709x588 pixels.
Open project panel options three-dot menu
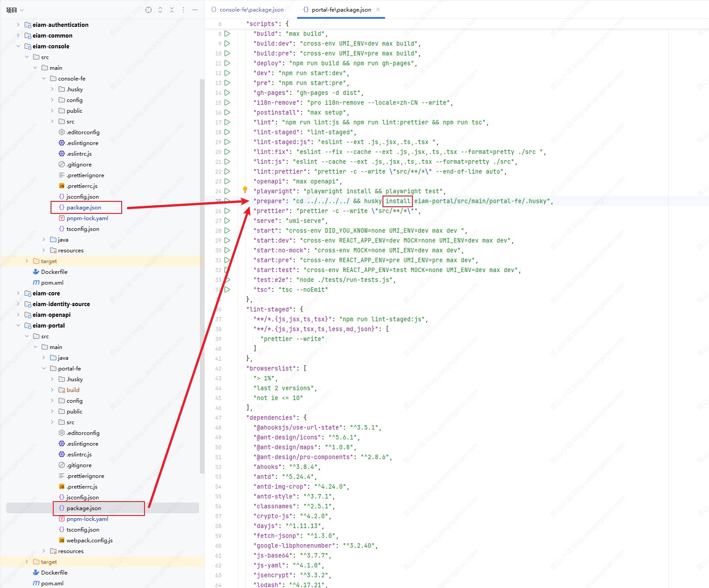tap(183, 10)
